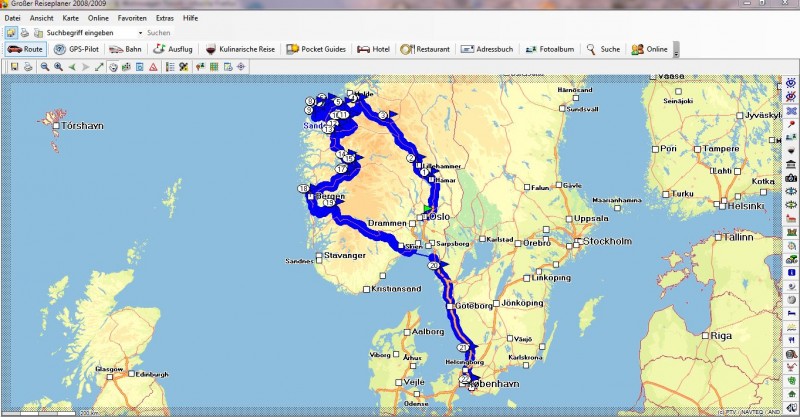
Task: Launch Kulinarische Reise planner
Action: [241, 49]
